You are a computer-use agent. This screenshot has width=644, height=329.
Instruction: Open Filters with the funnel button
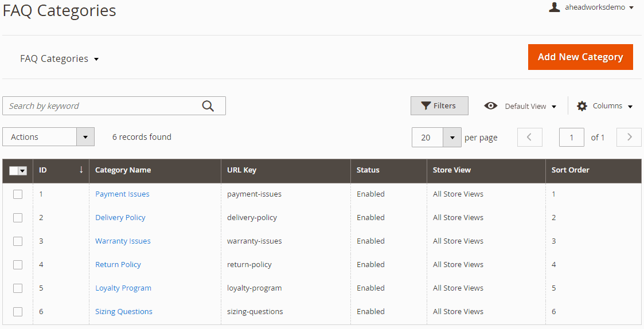[439, 106]
